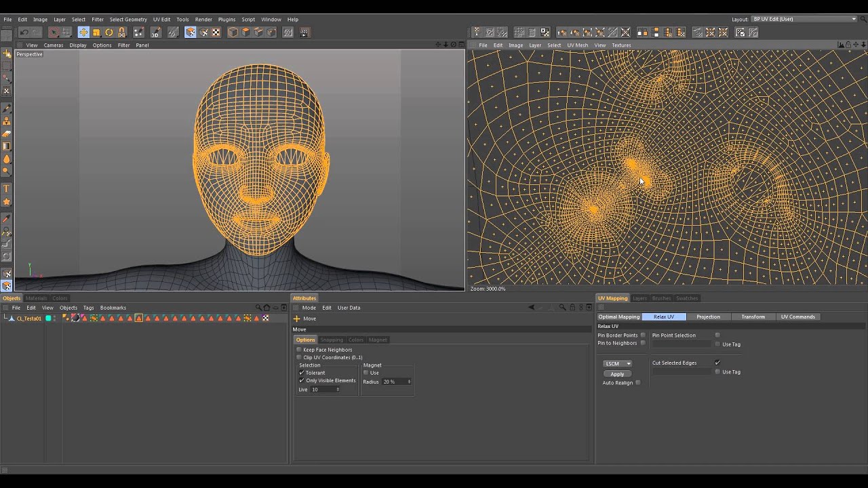Enable the Auto Realign checkbox
868x488 pixels.
[x=638, y=383]
